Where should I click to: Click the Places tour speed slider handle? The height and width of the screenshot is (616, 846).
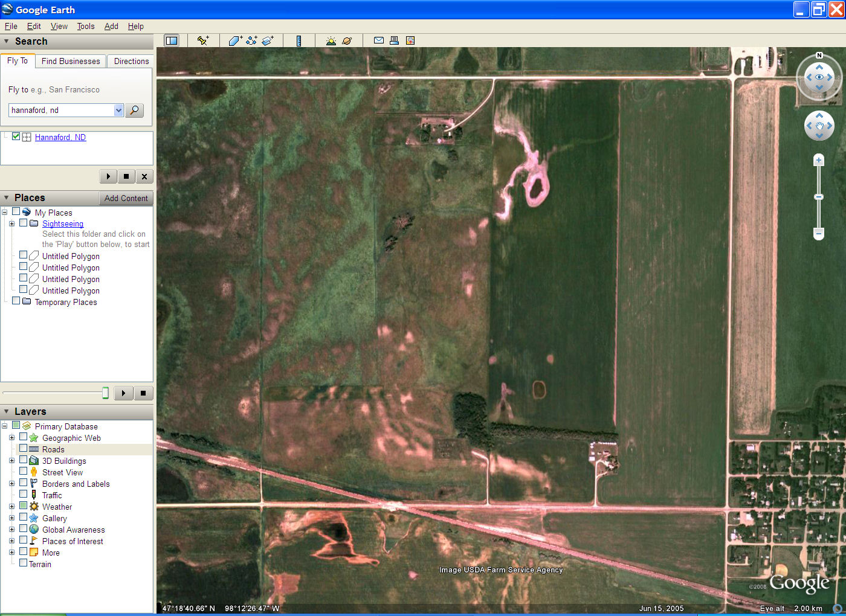coord(105,393)
